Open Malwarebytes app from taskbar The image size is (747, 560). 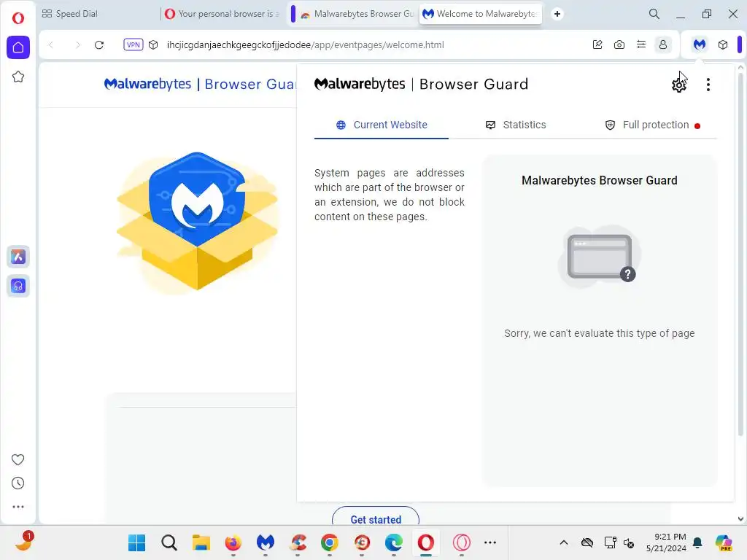pyautogui.click(x=266, y=542)
